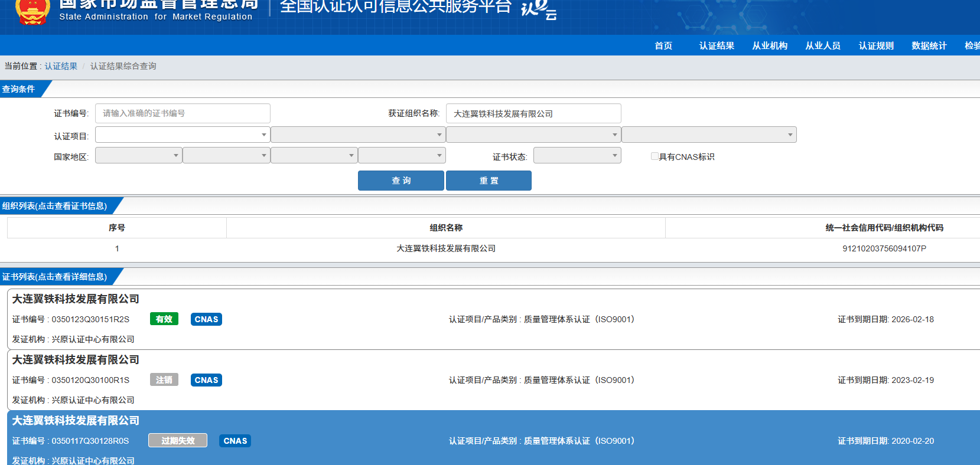Open the first 认证项目 dropdown
Viewport: 980px width, 465px height.
click(183, 135)
